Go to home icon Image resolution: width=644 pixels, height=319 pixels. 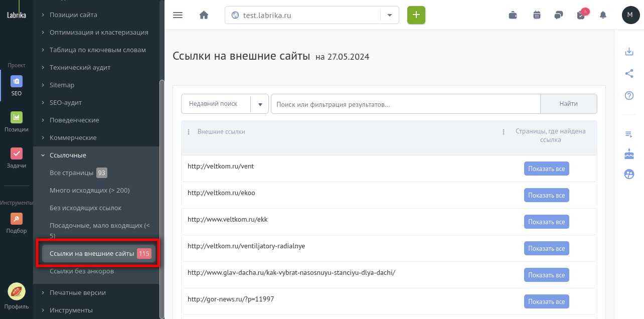pos(204,15)
